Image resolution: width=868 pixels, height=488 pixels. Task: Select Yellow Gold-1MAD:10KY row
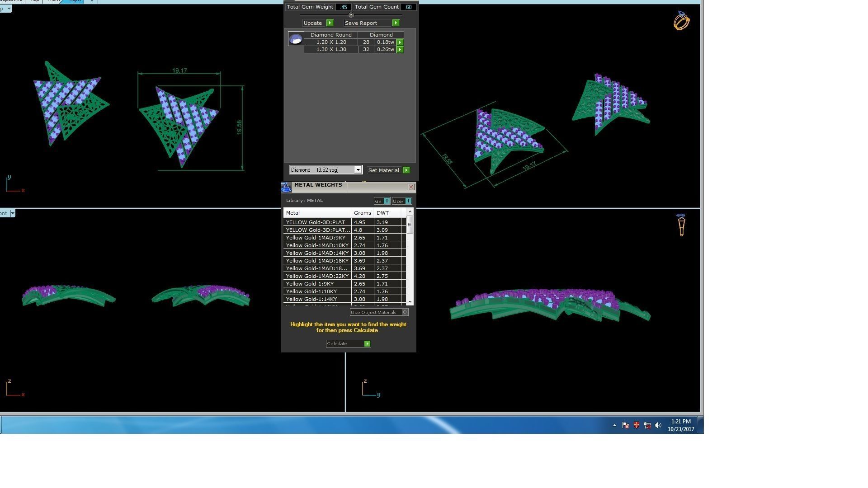coord(344,245)
